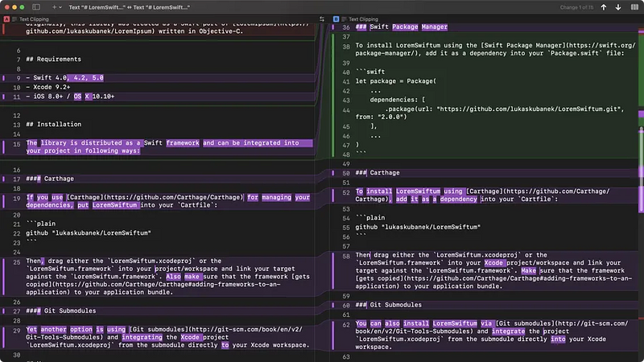The height and width of the screenshot is (362, 644).
Task: Click the left pane text clipping icon
Action: (14, 19)
